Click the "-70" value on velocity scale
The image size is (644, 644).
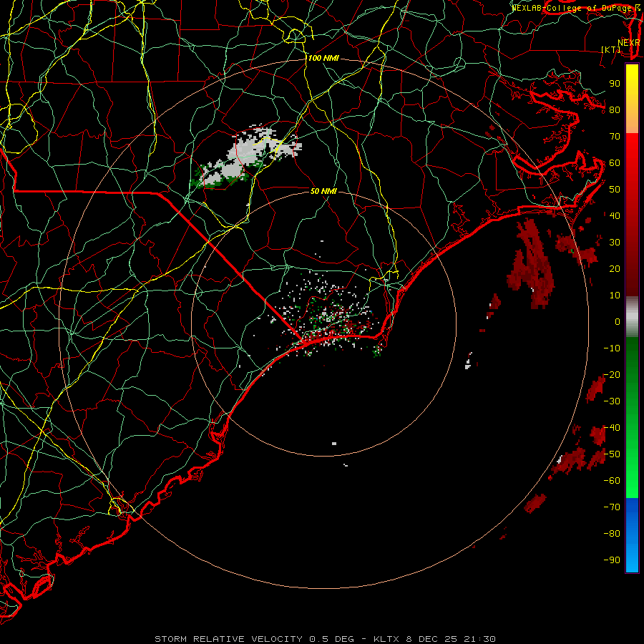click(x=612, y=507)
